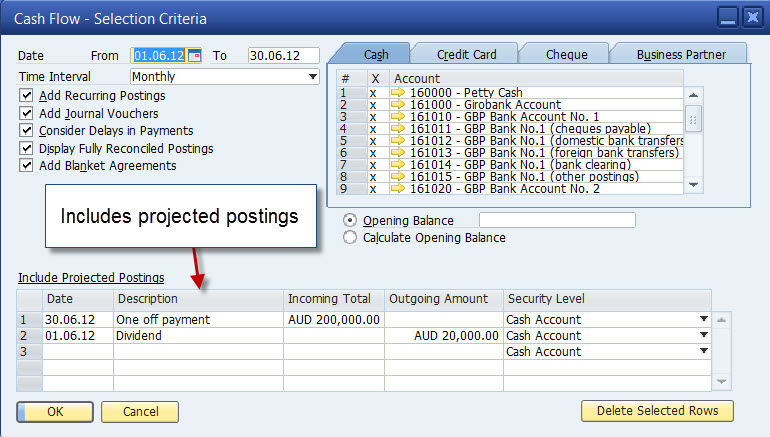Open Security Level dropdown for Dividend row
The image size is (770, 437).
pos(704,336)
